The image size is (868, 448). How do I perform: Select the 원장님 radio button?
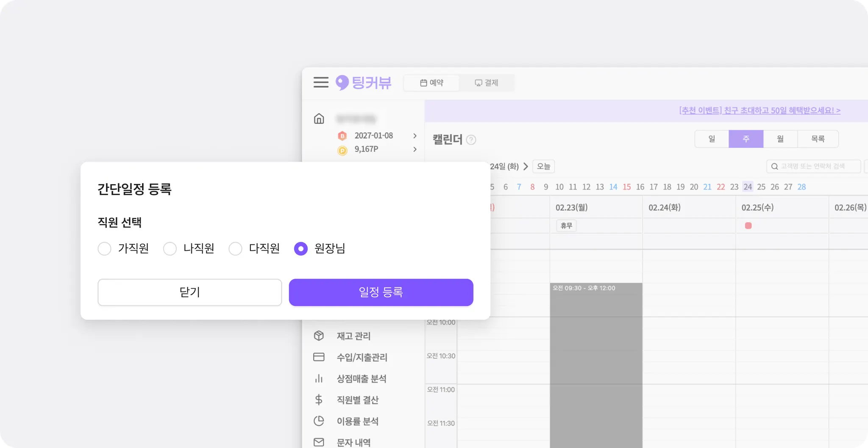pos(300,249)
